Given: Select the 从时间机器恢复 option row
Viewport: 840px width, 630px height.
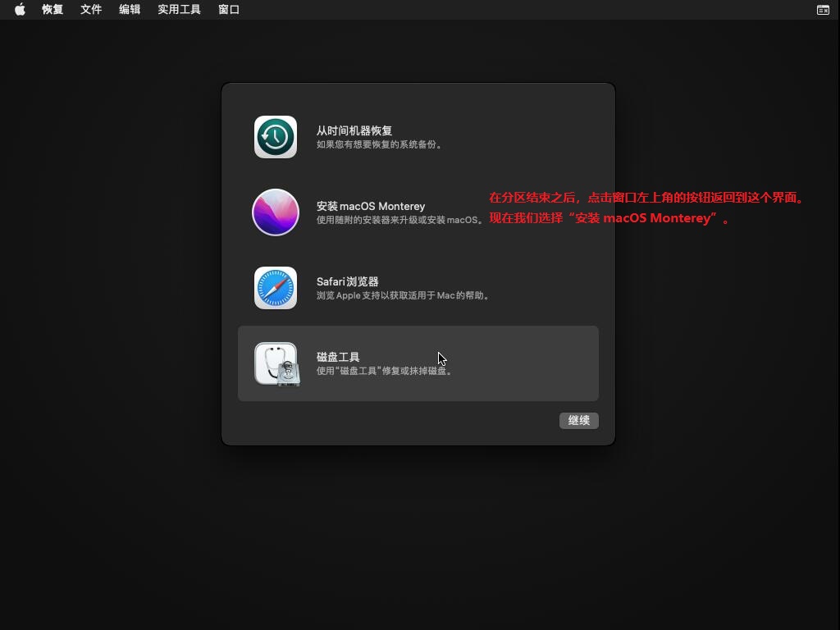Looking at the screenshot, I should [418, 136].
